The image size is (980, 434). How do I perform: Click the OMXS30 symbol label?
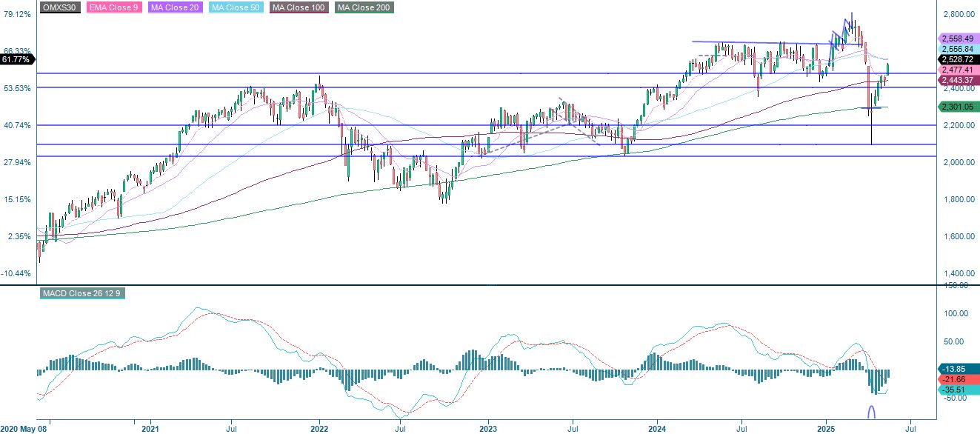tap(60, 7)
